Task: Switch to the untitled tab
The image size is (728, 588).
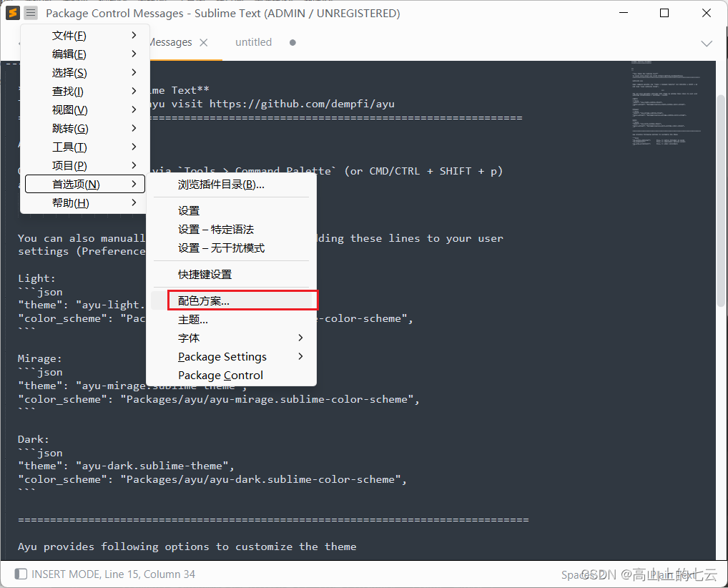Action: [253, 42]
